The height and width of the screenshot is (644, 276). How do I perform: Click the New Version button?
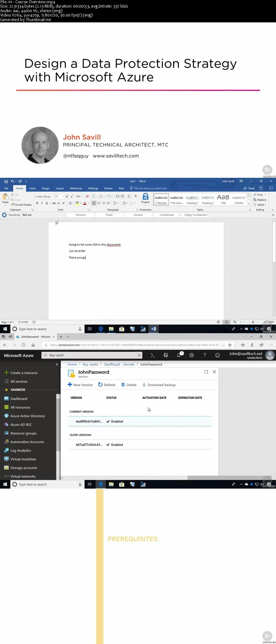(x=80, y=385)
